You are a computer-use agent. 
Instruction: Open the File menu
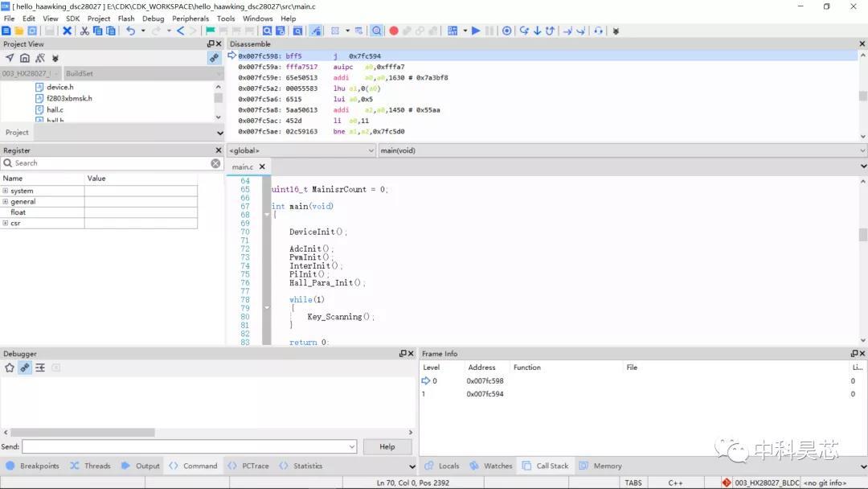(x=10, y=18)
